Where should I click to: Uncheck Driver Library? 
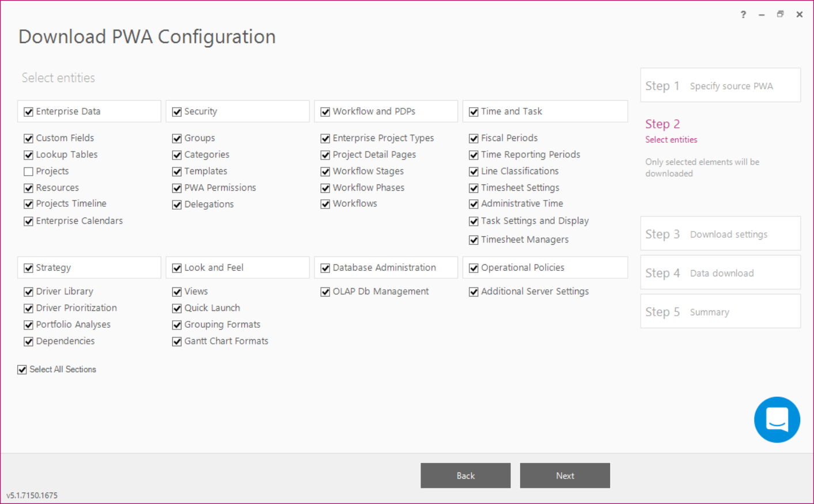28,292
